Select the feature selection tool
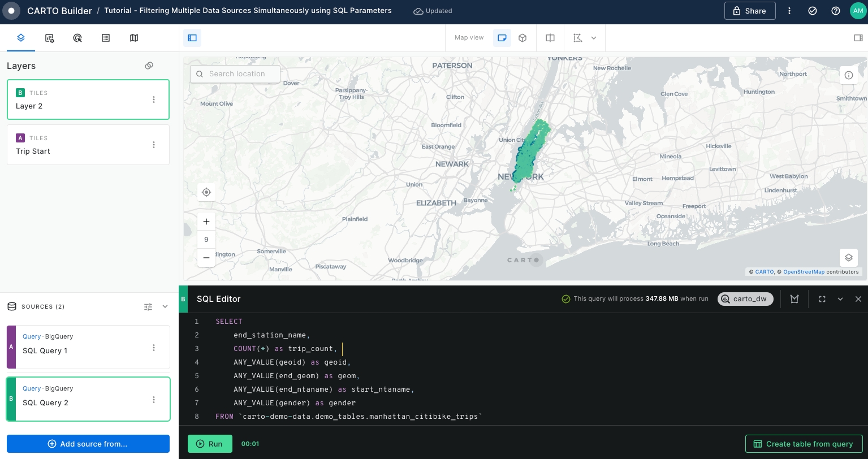This screenshot has width=868, height=459. [x=577, y=38]
